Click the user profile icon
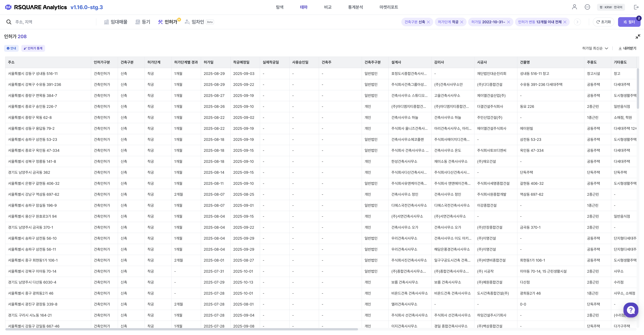Viewport: 644px width, 335px height. point(574,7)
